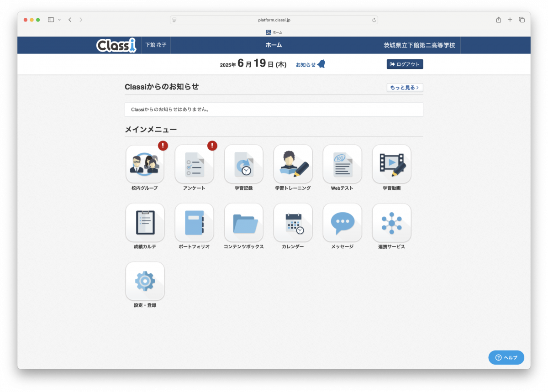Screen dimensions: 548x392
Task: Expand the sidebar tab group dropdown arrow
Action: click(59, 20)
